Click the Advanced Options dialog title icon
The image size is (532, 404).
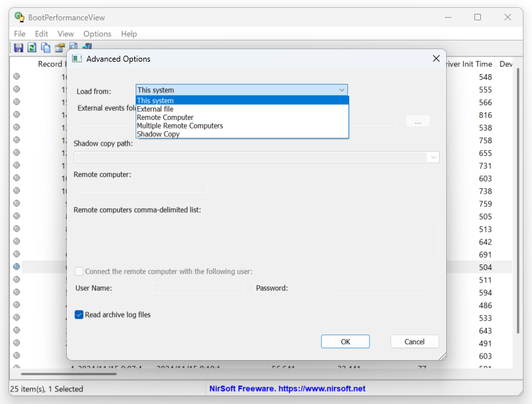coord(77,59)
